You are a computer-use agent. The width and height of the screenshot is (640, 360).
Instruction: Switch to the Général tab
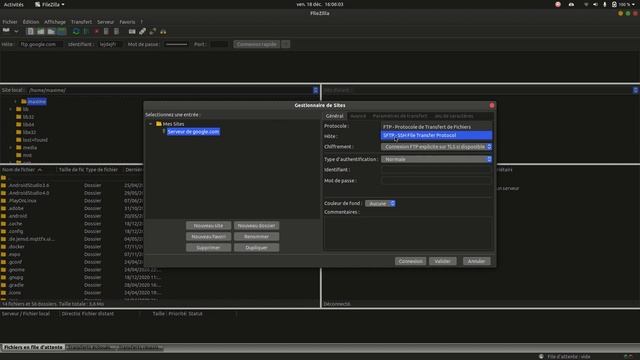334,116
